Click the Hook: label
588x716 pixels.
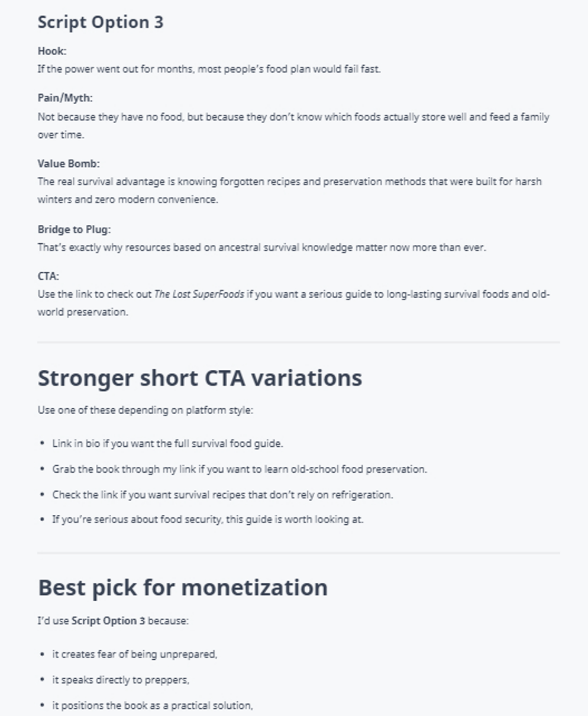pyautogui.click(x=52, y=51)
